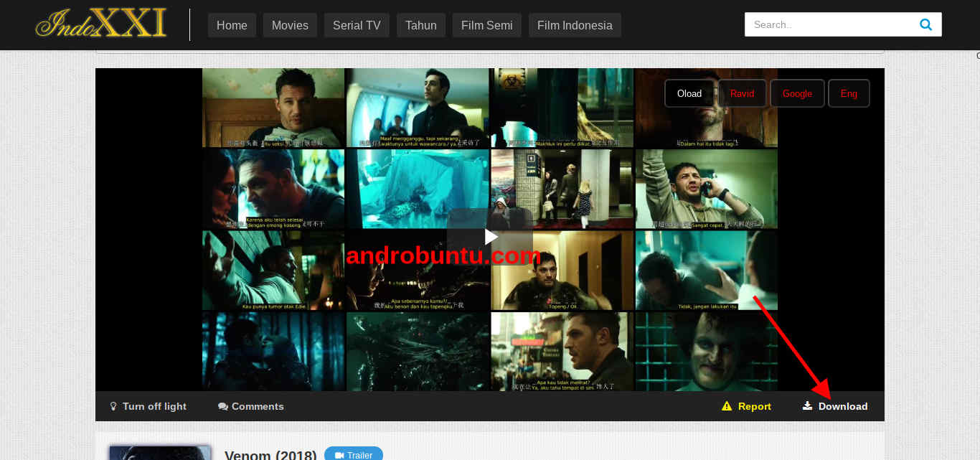The width and height of the screenshot is (980, 460).
Task: Switch to the Ravid server tab
Action: pos(743,93)
